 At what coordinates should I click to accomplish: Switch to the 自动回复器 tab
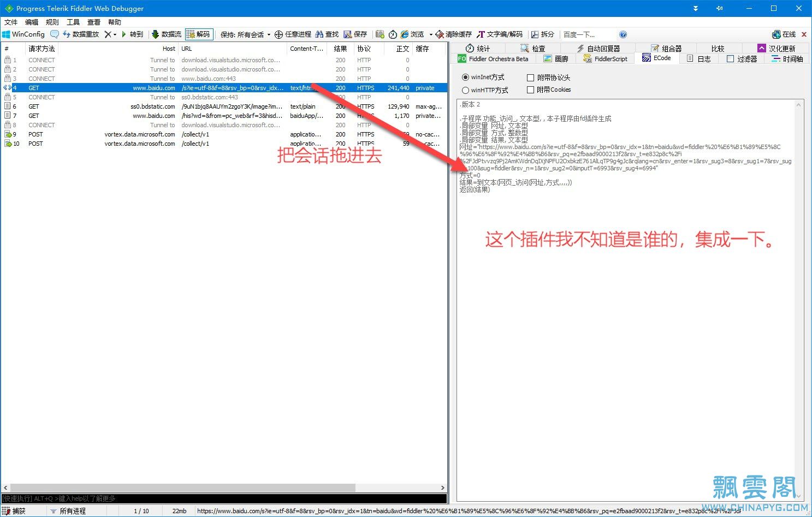tap(598, 49)
